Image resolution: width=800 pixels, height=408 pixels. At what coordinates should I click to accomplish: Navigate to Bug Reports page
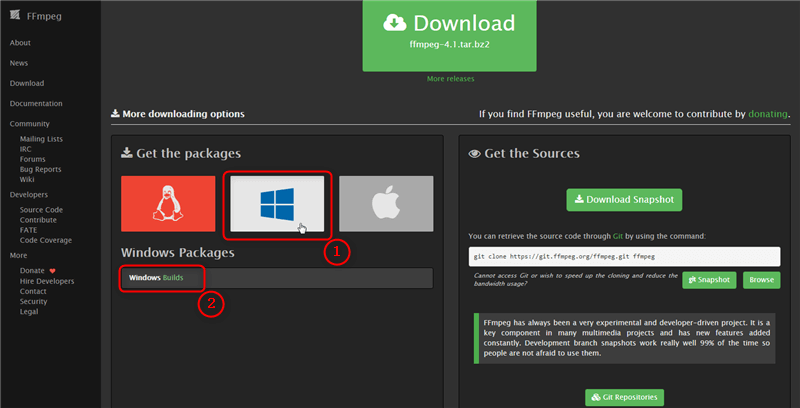coord(40,169)
